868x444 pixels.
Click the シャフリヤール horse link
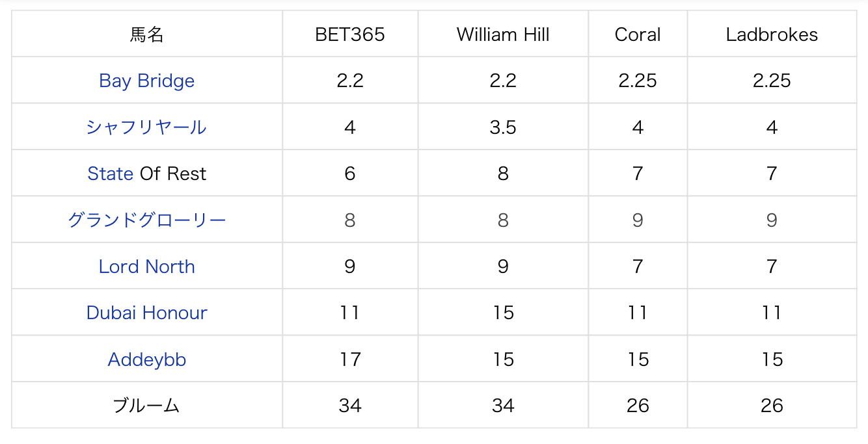click(x=146, y=127)
